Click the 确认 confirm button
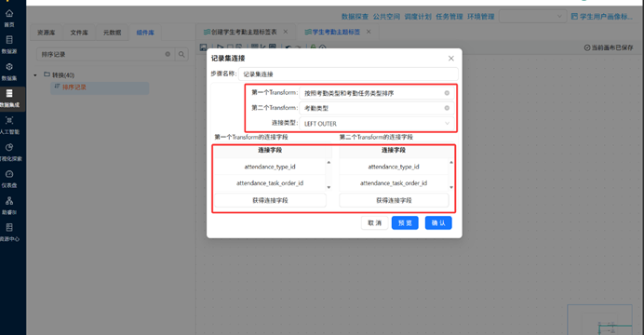The width and height of the screenshot is (644, 335). (438, 223)
